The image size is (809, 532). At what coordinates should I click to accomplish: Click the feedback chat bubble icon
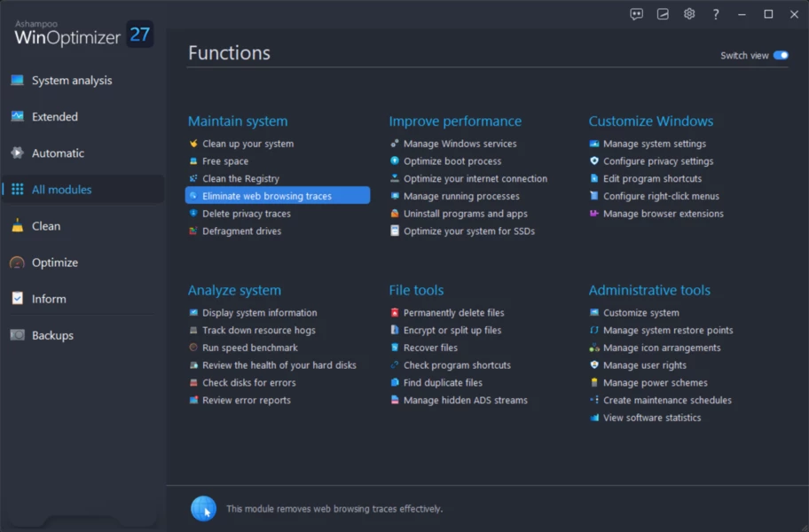coord(636,14)
